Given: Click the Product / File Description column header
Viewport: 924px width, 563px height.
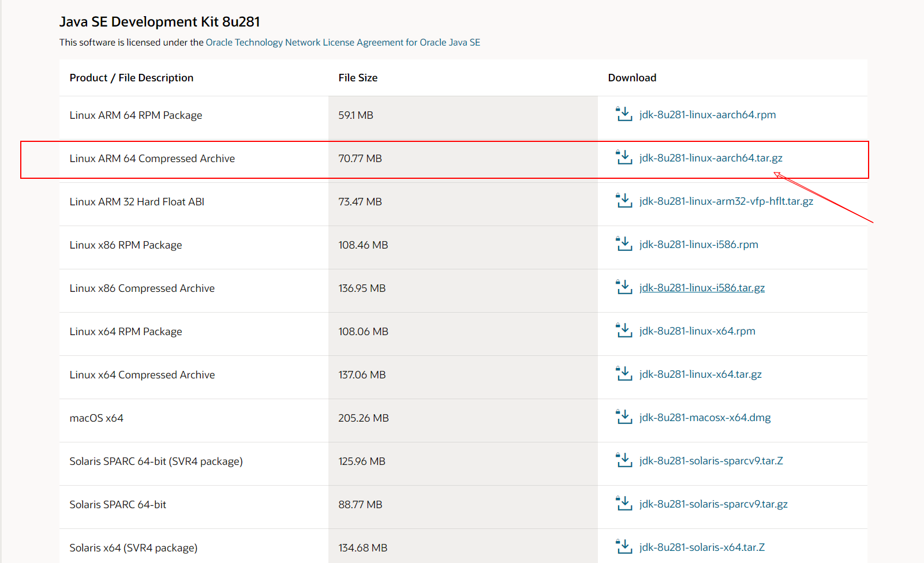Looking at the screenshot, I should point(132,78).
